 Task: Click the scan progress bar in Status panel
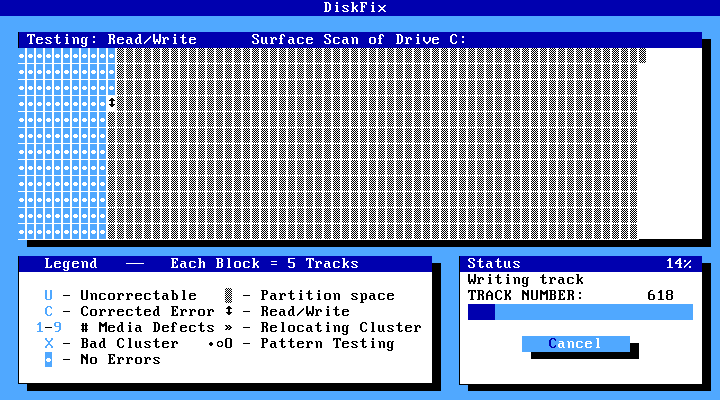click(x=580, y=312)
